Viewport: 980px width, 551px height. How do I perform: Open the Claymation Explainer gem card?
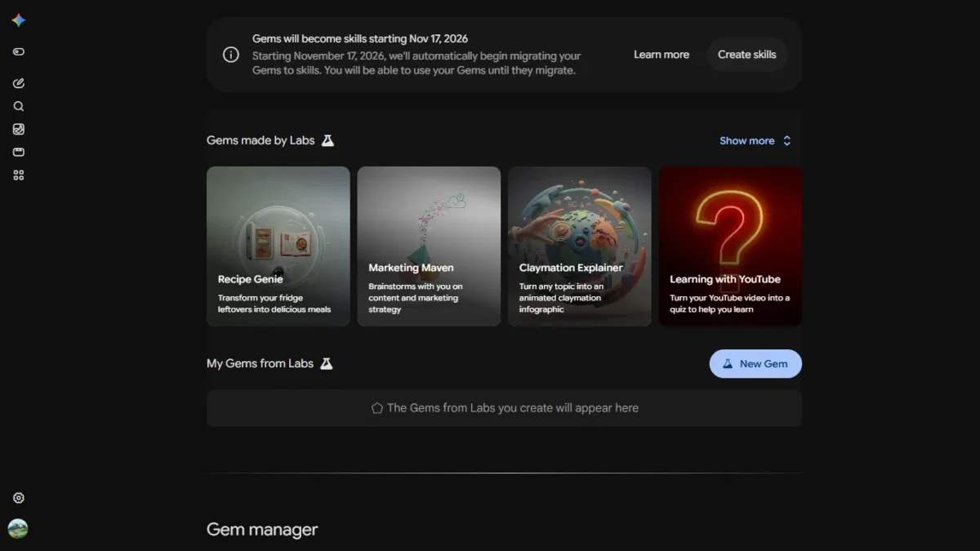(580, 247)
